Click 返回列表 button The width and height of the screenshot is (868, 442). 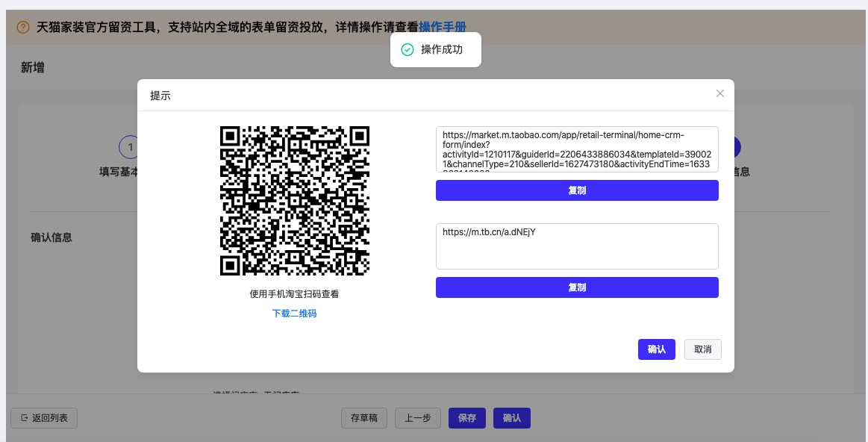click(44, 418)
